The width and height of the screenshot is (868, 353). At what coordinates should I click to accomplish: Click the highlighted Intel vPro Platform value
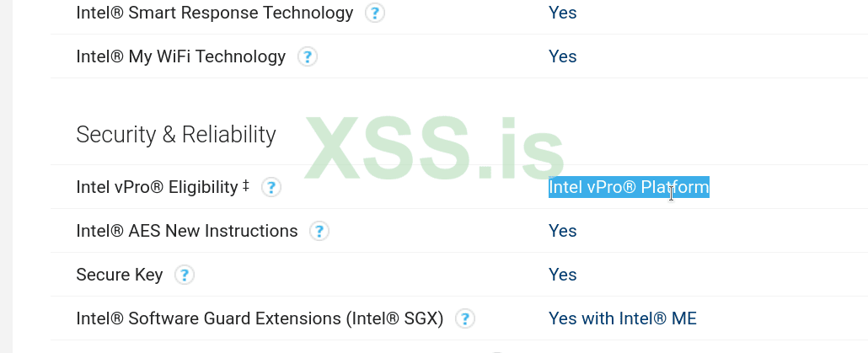(628, 187)
